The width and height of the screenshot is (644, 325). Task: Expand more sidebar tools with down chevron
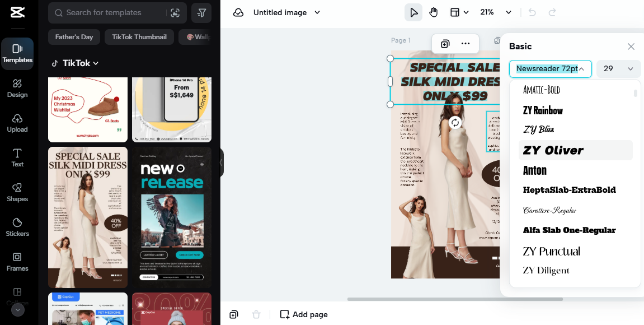point(18,310)
